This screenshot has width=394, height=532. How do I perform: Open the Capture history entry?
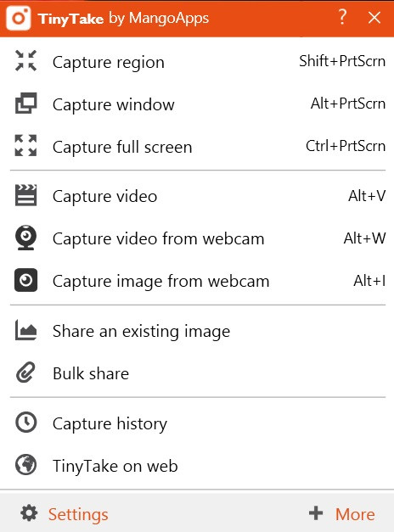pos(197,423)
